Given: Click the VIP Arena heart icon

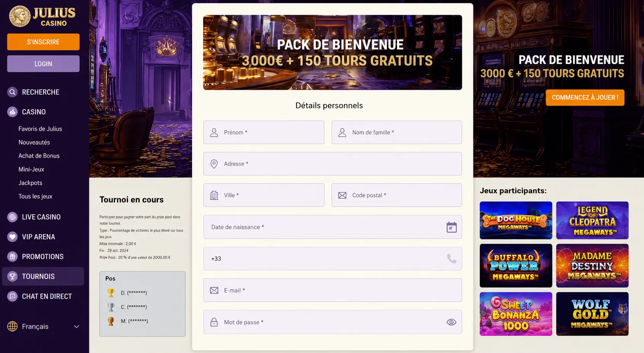Looking at the screenshot, I should 13,237.
